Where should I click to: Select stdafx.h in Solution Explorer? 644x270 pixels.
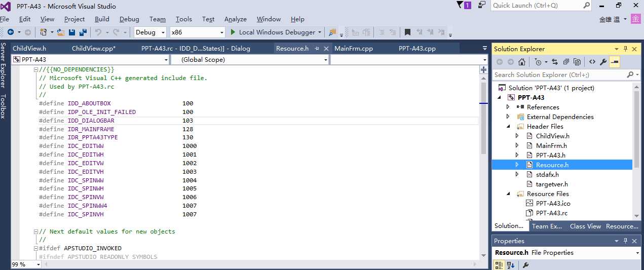(x=547, y=174)
